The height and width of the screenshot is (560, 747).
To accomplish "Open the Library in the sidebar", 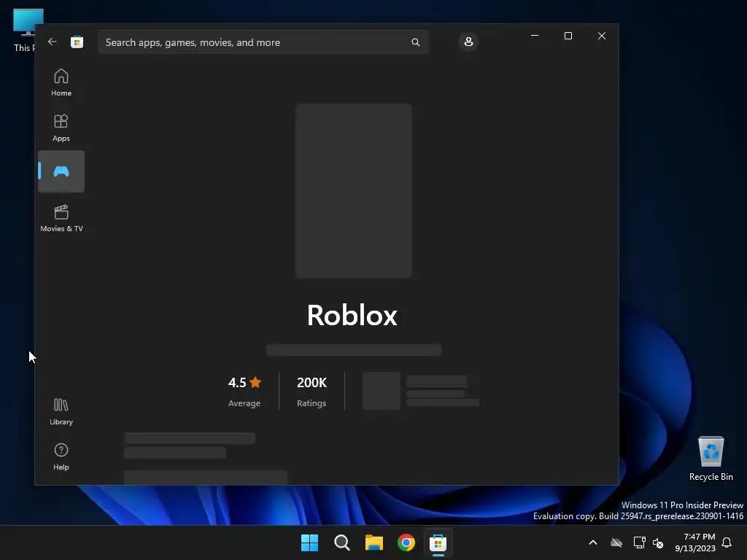I will [x=61, y=411].
